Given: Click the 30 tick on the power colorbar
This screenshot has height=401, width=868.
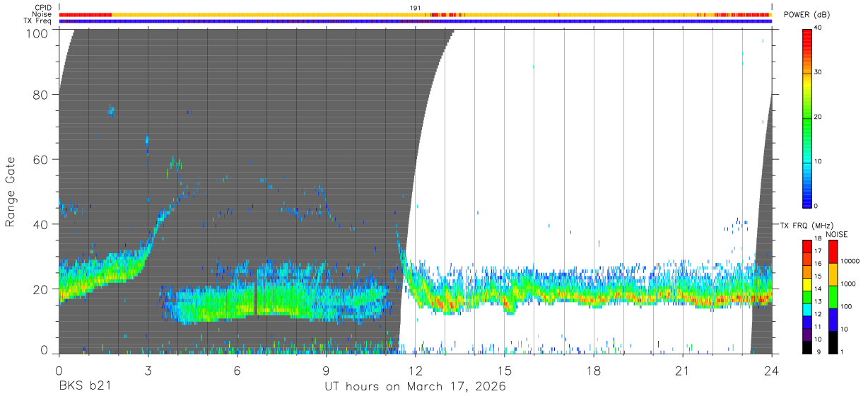Looking at the screenshot, I should click(x=817, y=71).
